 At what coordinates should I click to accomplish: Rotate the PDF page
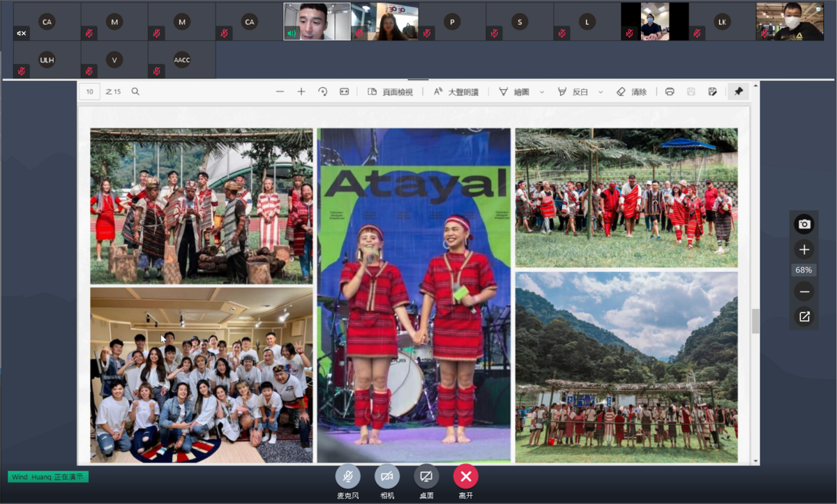[x=322, y=91]
